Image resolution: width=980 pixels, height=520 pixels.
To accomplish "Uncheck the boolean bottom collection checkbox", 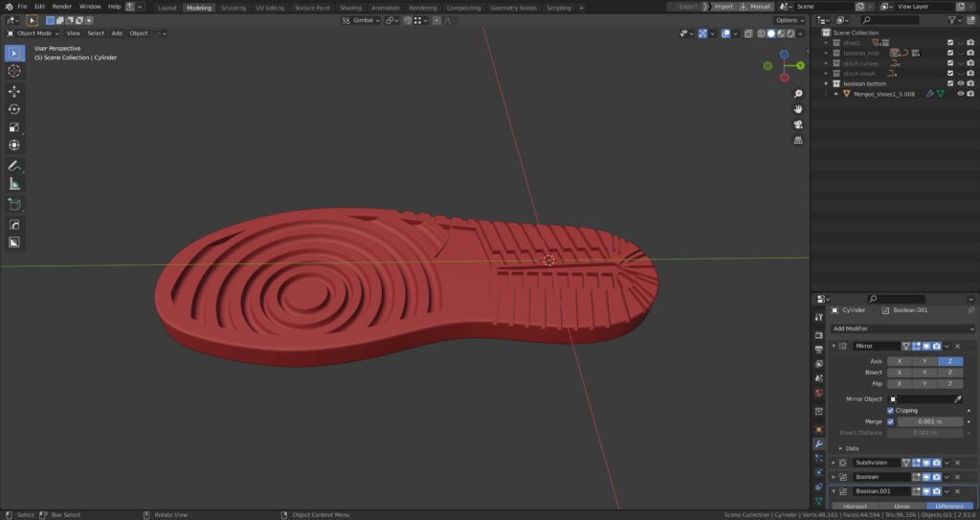I will point(950,84).
